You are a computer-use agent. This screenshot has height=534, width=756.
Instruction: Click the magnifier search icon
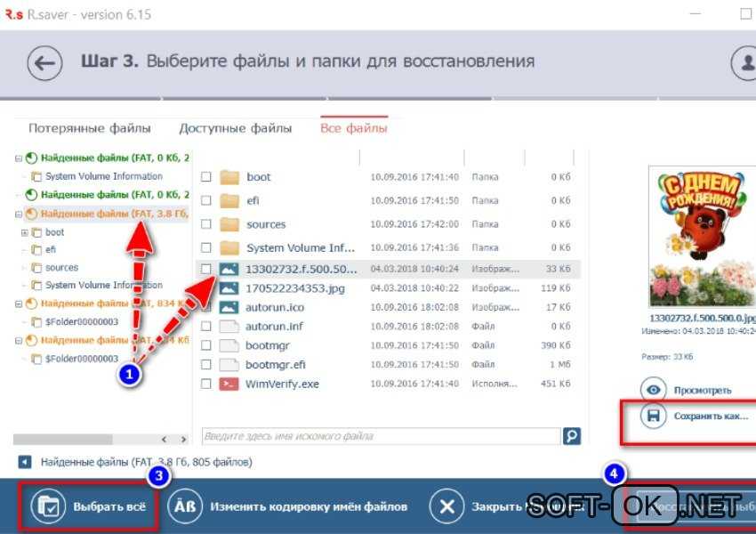tap(572, 436)
